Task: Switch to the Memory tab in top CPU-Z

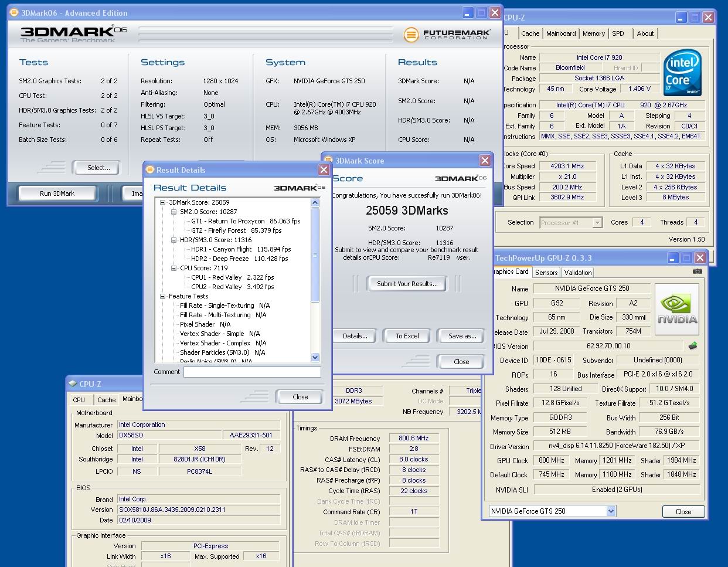Action: [593, 33]
